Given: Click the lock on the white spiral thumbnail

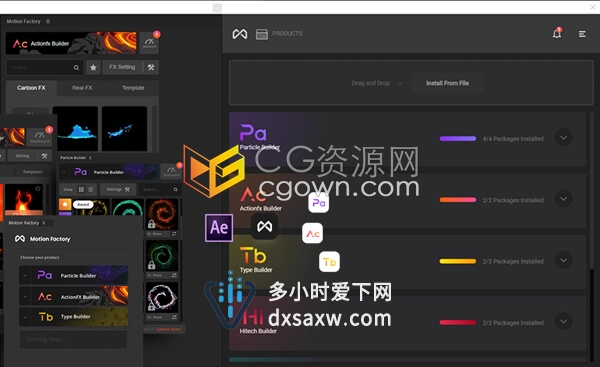Looking at the screenshot, I should pyautogui.click(x=152, y=307).
